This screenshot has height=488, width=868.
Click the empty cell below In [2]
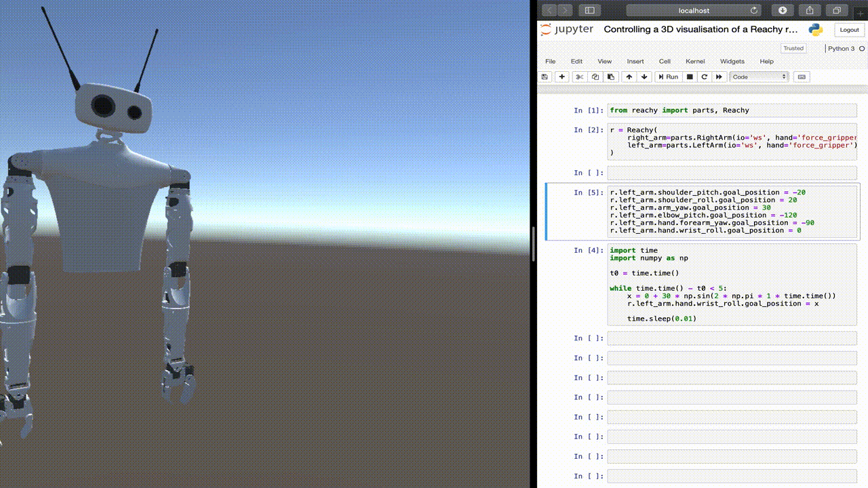coord(732,173)
